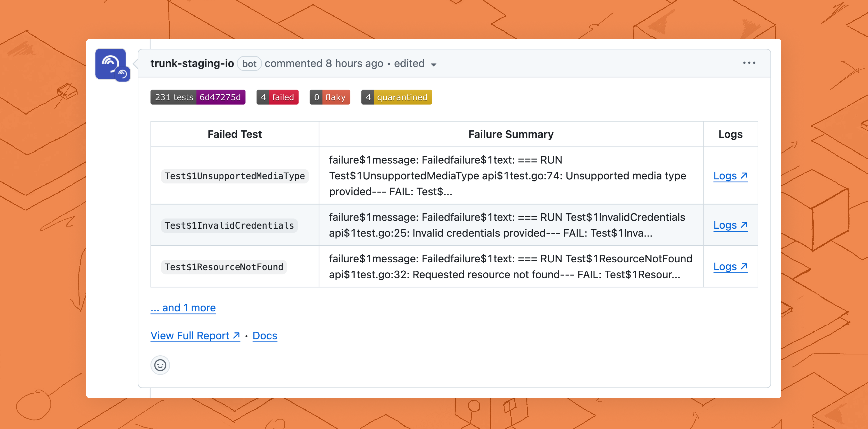Click the 4 failed badge
Screen dimensions: 868x429
pos(277,97)
